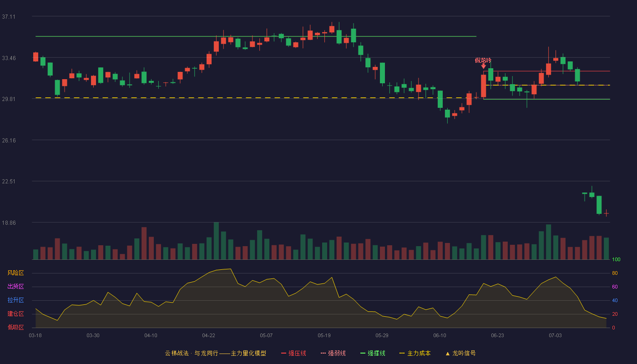Click the 26.16 price axis label
The image size is (637, 364).
point(9,141)
